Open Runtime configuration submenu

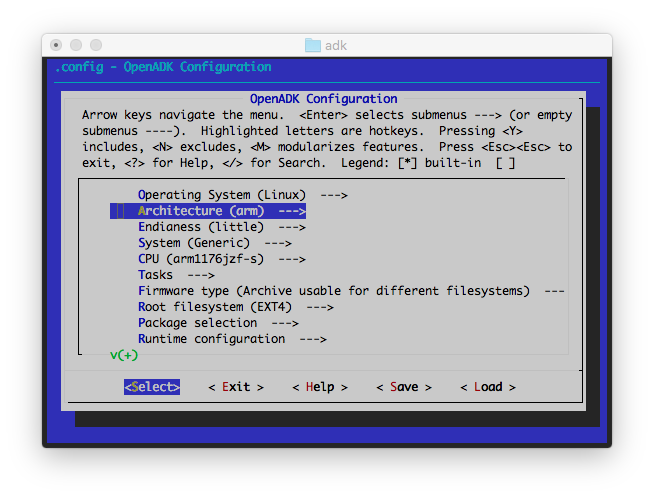(232, 339)
